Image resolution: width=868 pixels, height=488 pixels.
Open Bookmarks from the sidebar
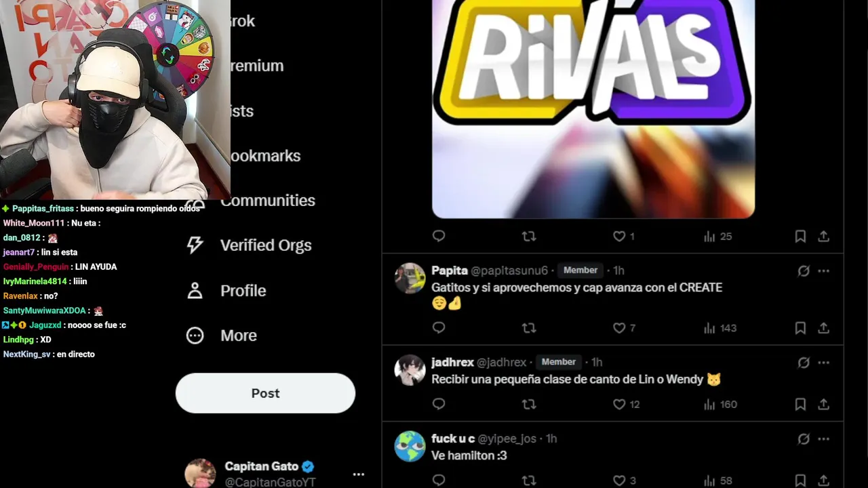[x=264, y=156]
